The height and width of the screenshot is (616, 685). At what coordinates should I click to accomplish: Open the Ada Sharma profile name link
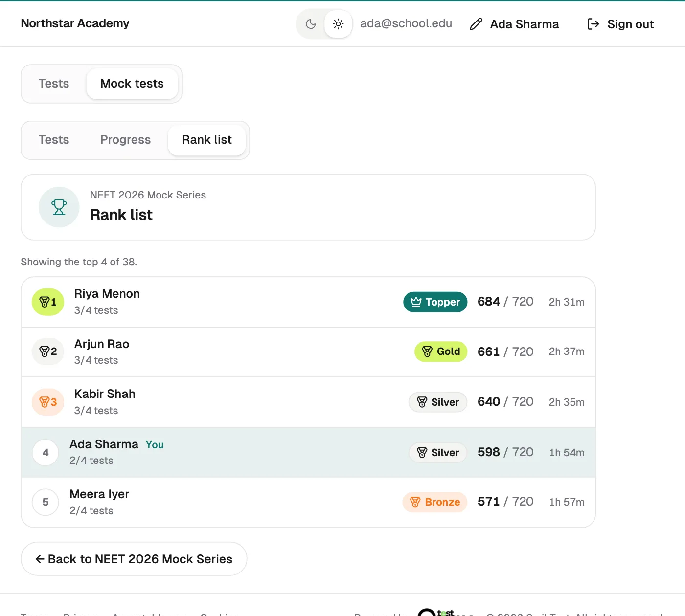coord(525,24)
